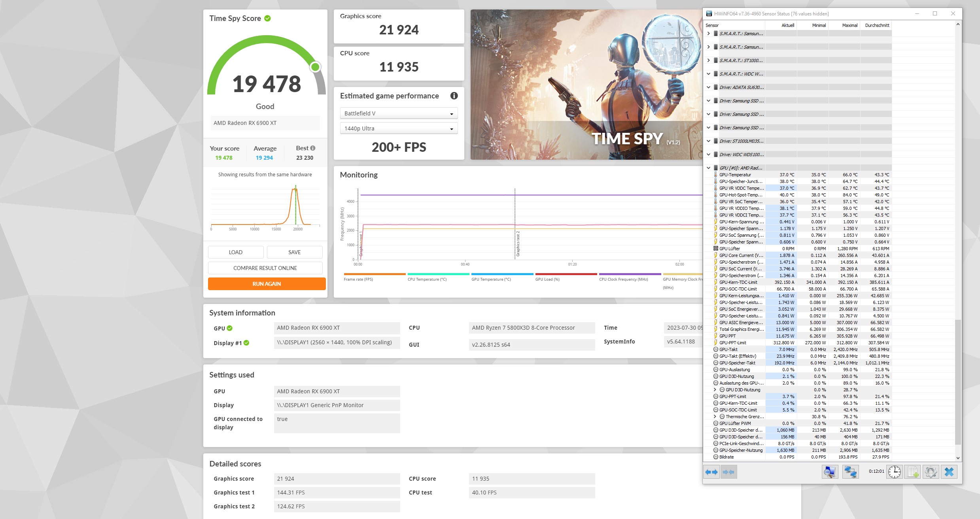The height and width of the screenshot is (519, 980).
Task: Click the HWiNFO sensor list vertical scrollbar thumb
Action: [x=958, y=382]
